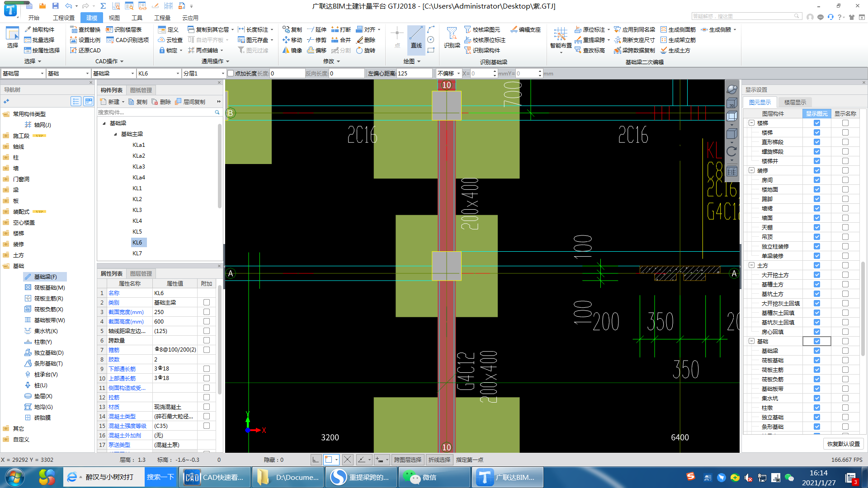Open the CAD快速看图 taskbar item
Viewport: 868px width, 488px height.
pos(215,477)
